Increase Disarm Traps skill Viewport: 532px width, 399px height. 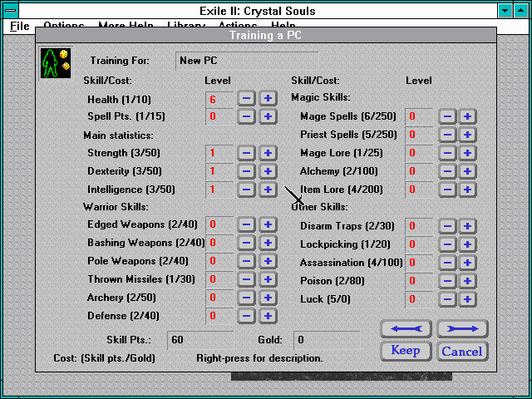point(467,226)
